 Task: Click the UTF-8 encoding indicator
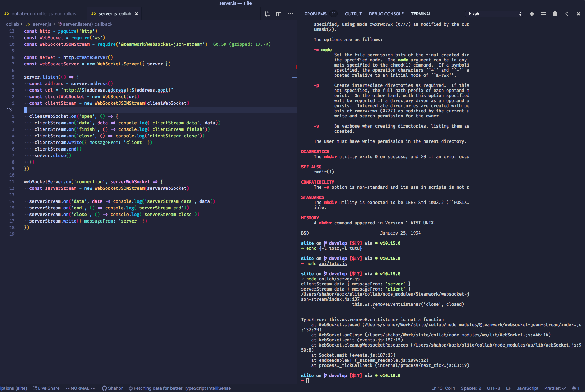click(x=493, y=388)
